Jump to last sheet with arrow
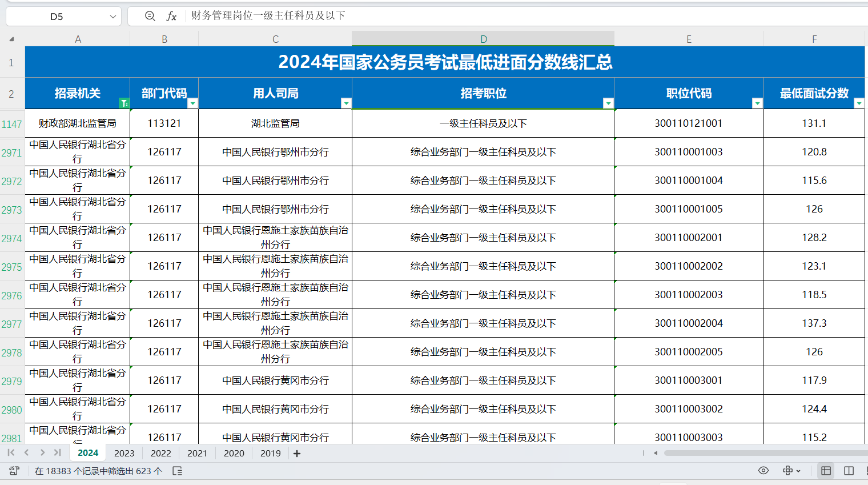The image size is (868, 485). [x=58, y=452]
